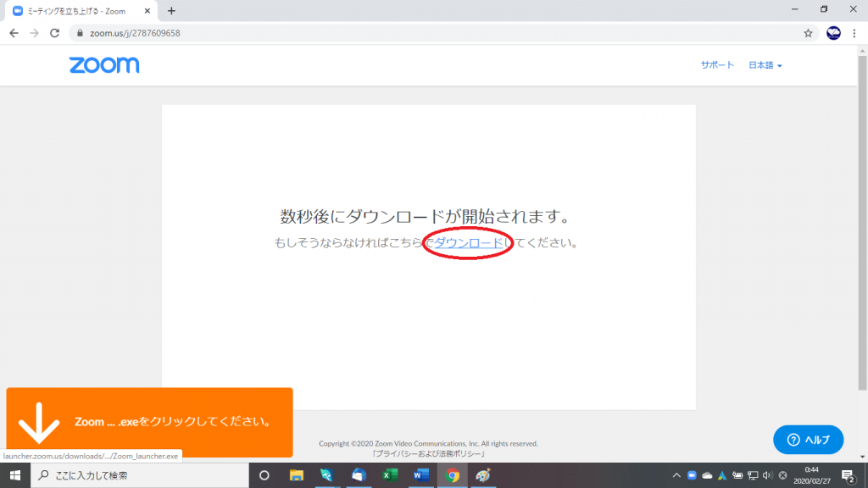The image size is (868, 488).
Task: Open the Thunderbird mail taskbar icon
Action: 359,475
